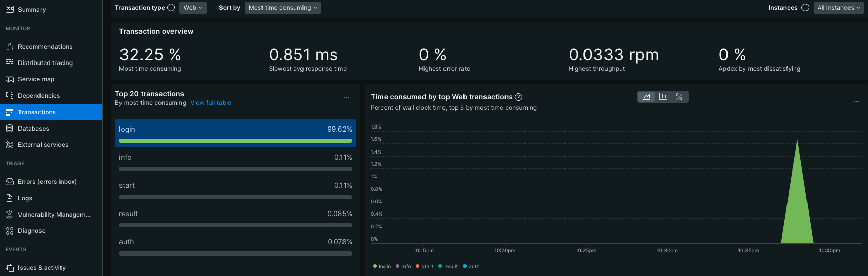The height and width of the screenshot is (276, 868).
Task: Open Most time consuming sort dropdown
Action: 282,8
